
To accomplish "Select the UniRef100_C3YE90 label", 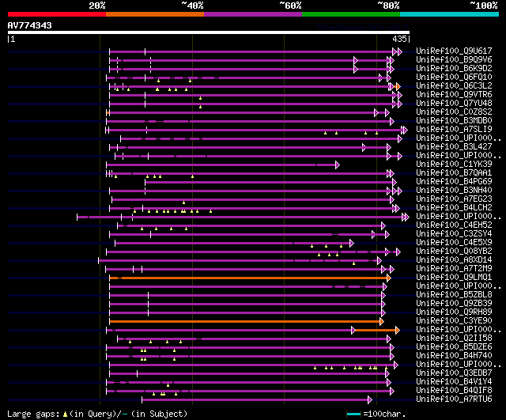I will pos(454,321).
